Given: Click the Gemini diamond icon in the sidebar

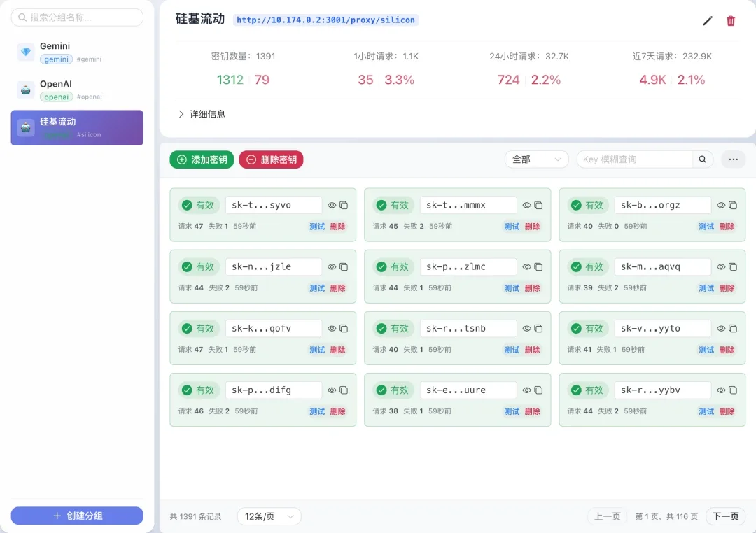Looking at the screenshot, I should tap(25, 51).
